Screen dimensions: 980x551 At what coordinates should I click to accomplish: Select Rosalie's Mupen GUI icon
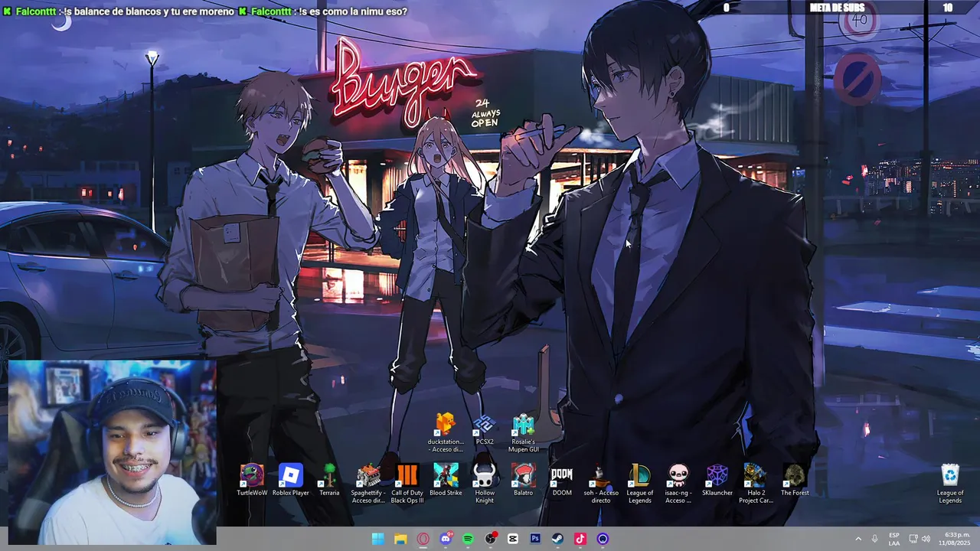click(523, 432)
